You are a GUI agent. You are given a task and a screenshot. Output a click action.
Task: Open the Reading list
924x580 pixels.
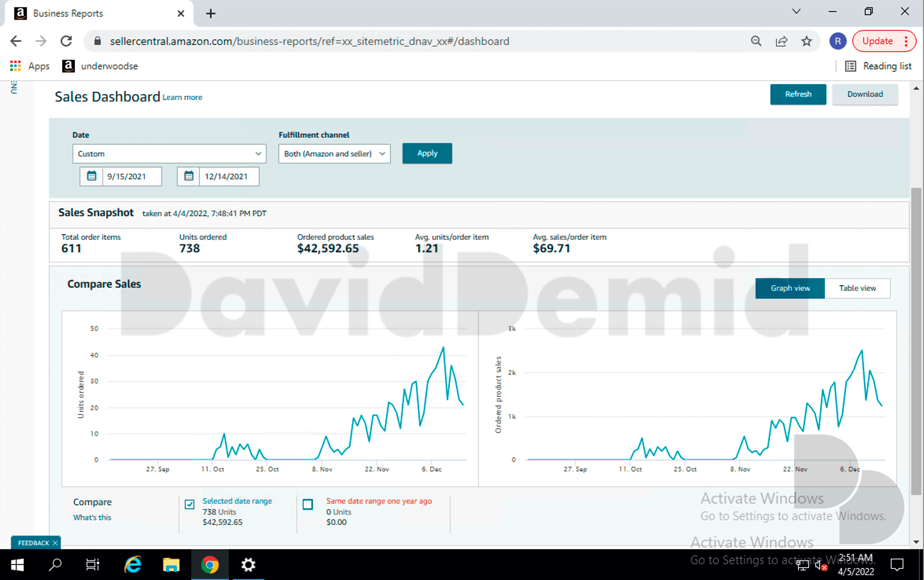(878, 66)
